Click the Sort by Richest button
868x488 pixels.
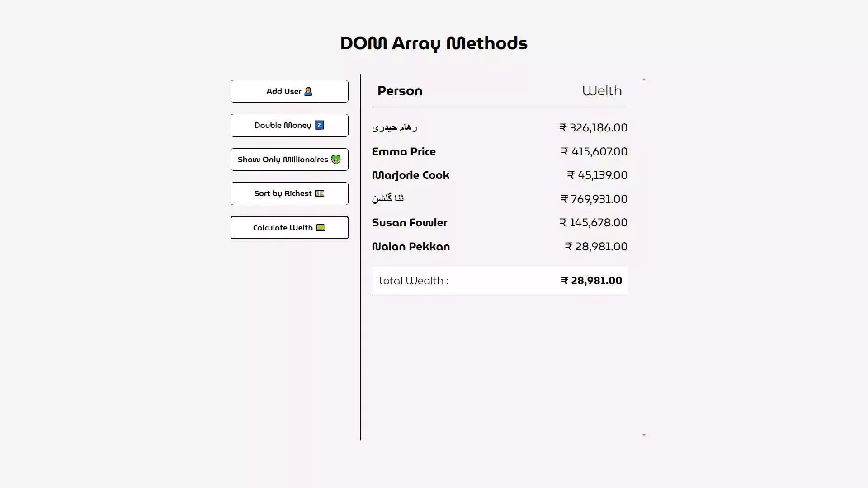tap(289, 193)
